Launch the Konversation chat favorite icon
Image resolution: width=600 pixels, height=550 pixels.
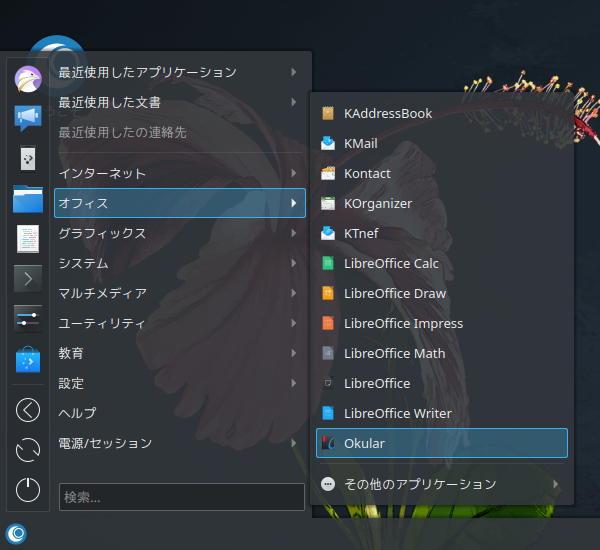[28, 118]
